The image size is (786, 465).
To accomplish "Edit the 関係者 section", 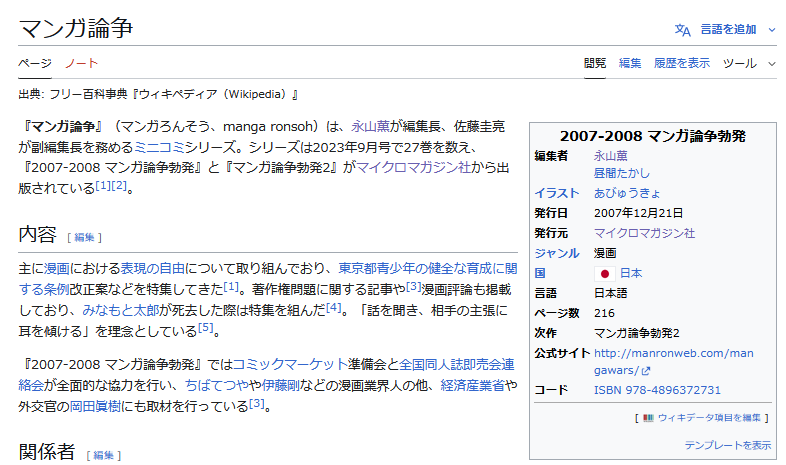I will 103,455.
